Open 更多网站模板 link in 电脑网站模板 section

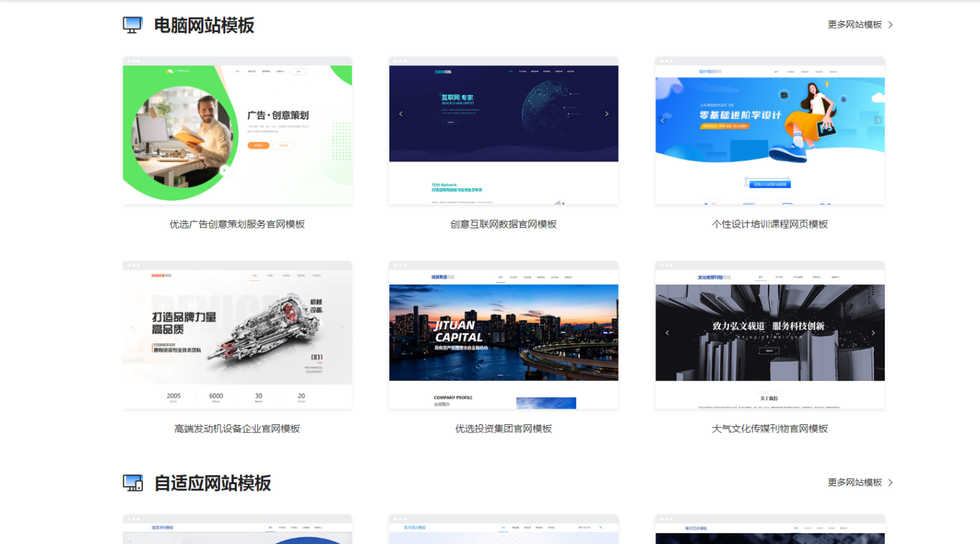click(x=855, y=24)
